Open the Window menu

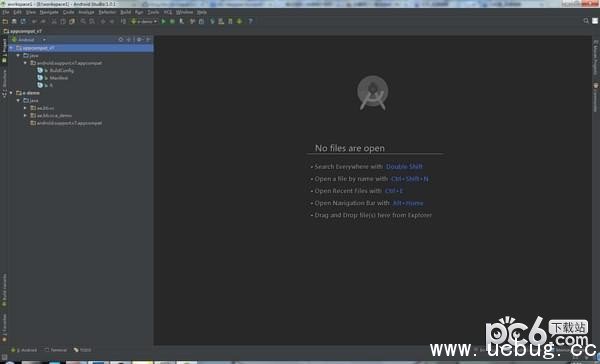pyautogui.click(x=184, y=12)
